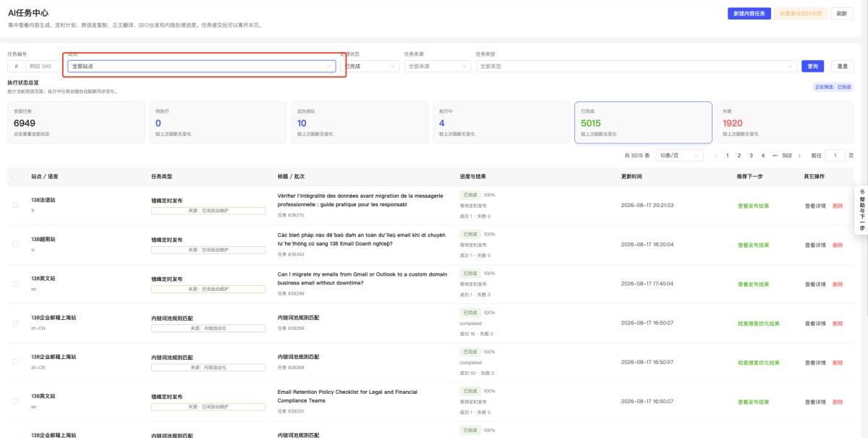Open 查看发布结果 for task #36255

click(753, 402)
